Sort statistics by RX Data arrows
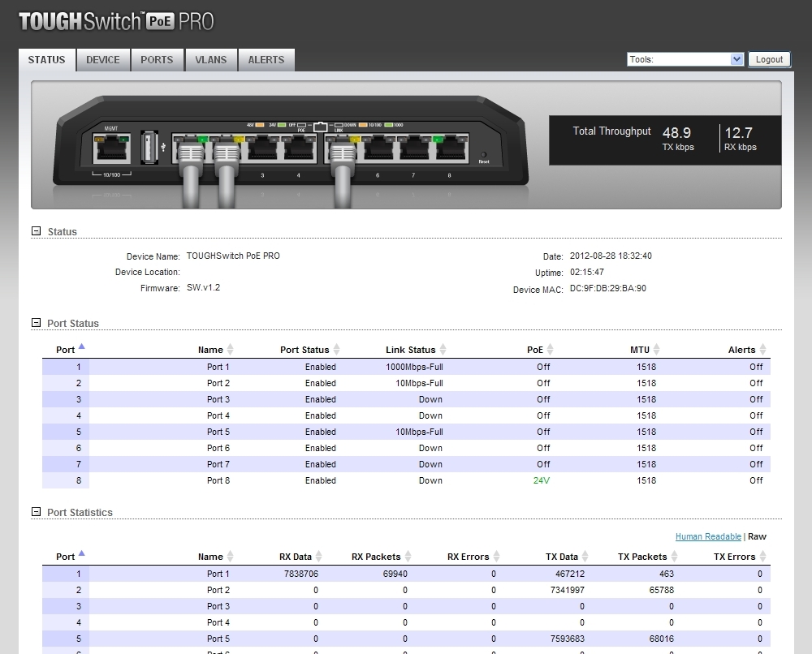812x654 pixels. [319, 556]
